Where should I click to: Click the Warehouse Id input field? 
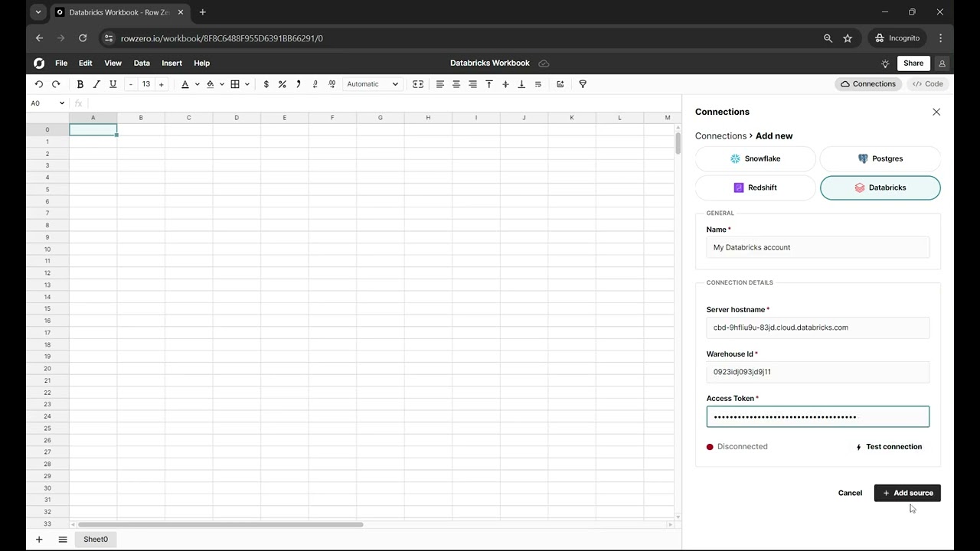tap(818, 372)
